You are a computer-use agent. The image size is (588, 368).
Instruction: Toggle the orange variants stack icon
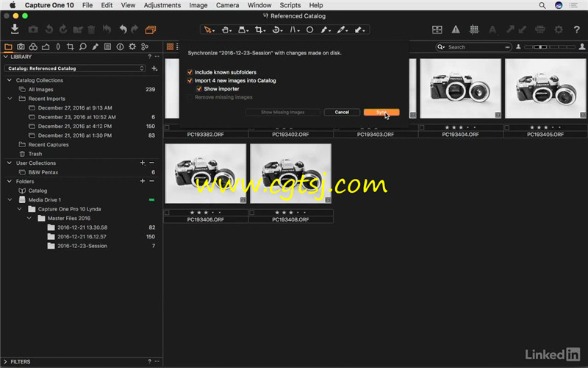[x=151, y=29]
